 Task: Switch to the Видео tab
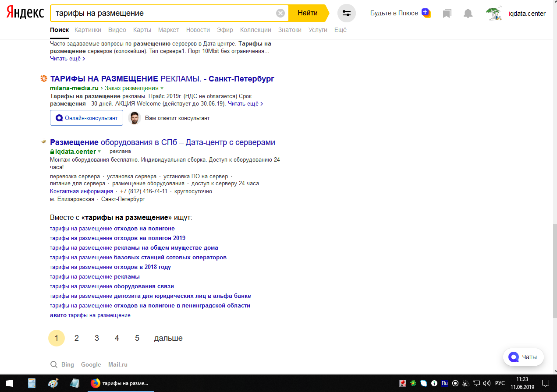coord(117,30)
